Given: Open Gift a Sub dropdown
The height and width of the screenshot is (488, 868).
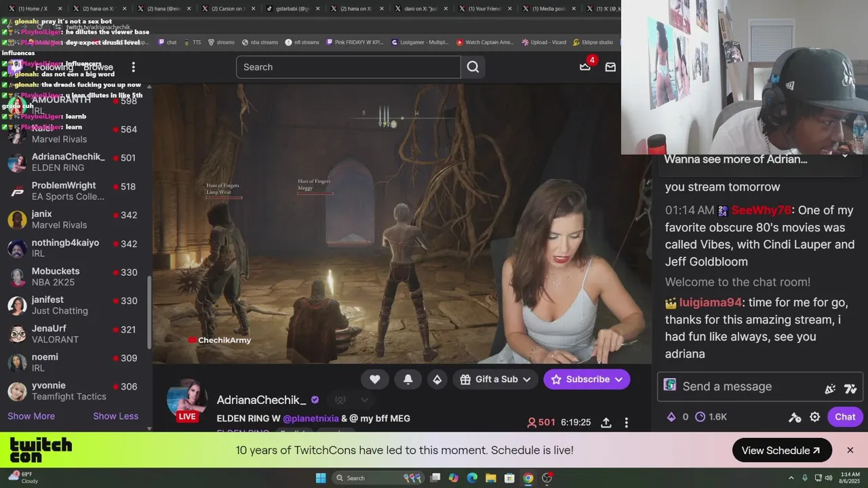Looking at the screenshot, I should (x=495, y=380).
